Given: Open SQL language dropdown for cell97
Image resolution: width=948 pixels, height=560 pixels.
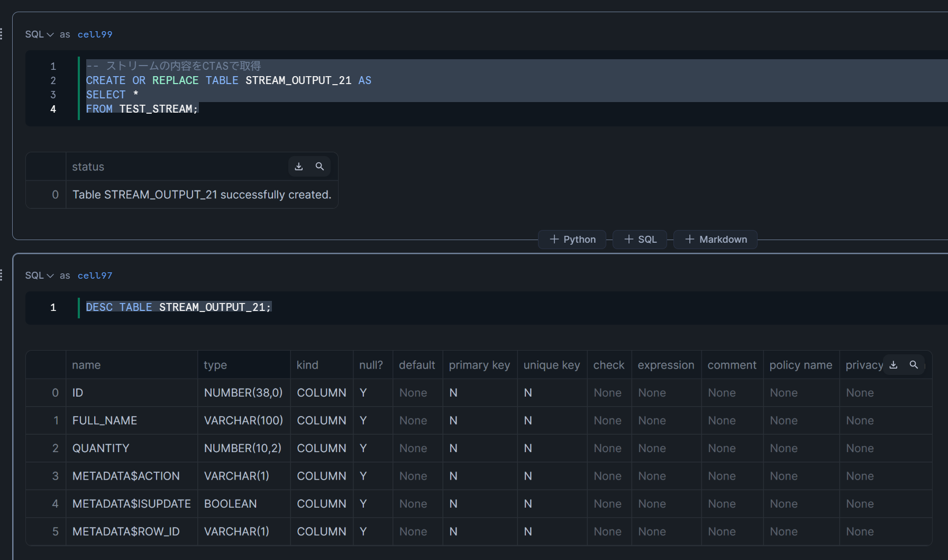Looking at the screenshot, I should click(x=40, y=276).
